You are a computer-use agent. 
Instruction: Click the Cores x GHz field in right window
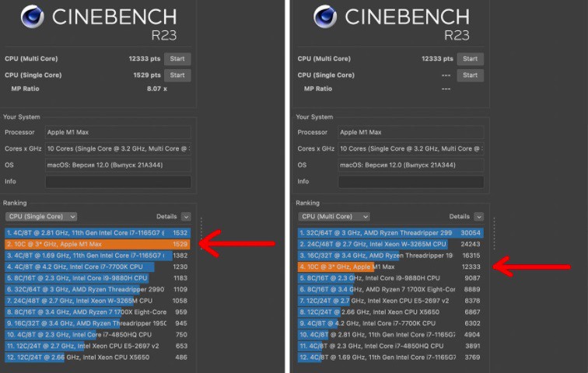pyautogui.click(x=410, y=149)
